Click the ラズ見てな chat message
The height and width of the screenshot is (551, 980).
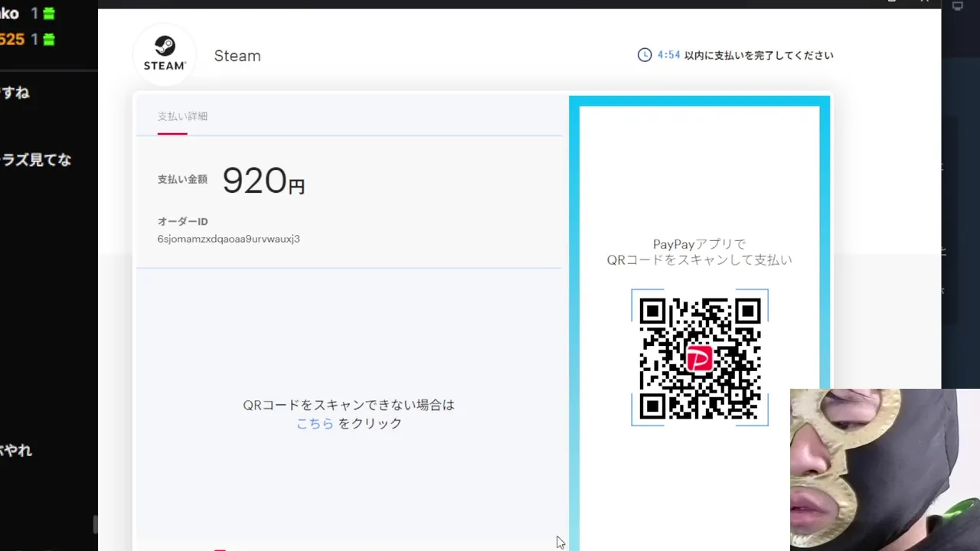pos(36,160)
